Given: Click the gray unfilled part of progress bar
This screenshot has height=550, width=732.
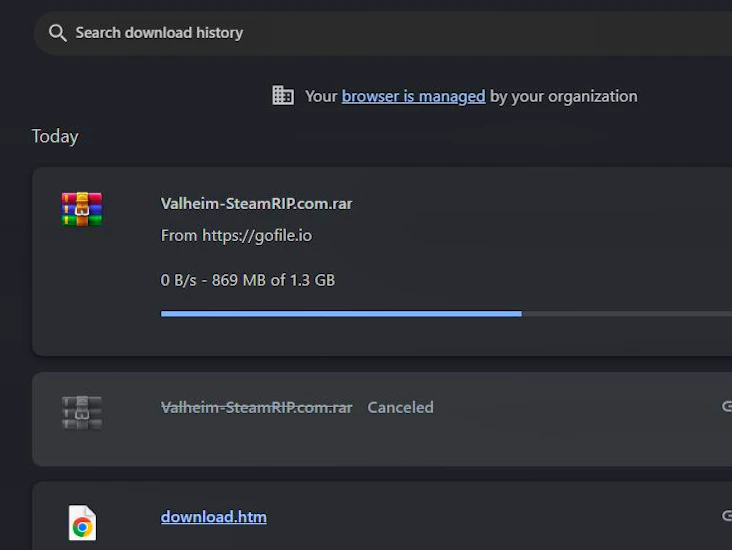Looking at the screenshot, I should pyautogui.click(x=625, y=314).
